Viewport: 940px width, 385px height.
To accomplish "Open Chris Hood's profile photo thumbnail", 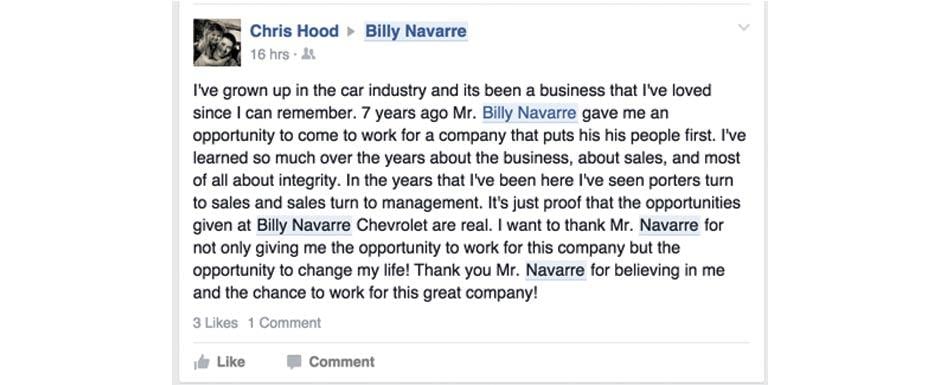I will coord(217,42).
